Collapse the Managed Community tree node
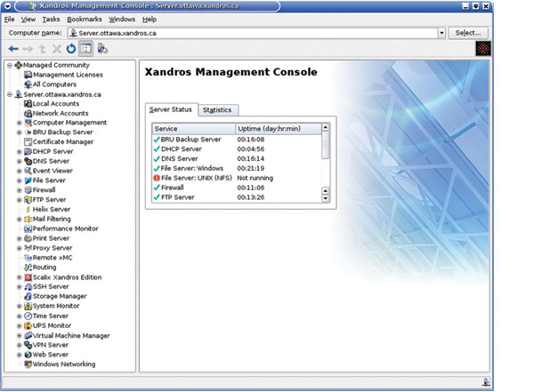This screenshot has width=534, height=392. tap(8, 65)
